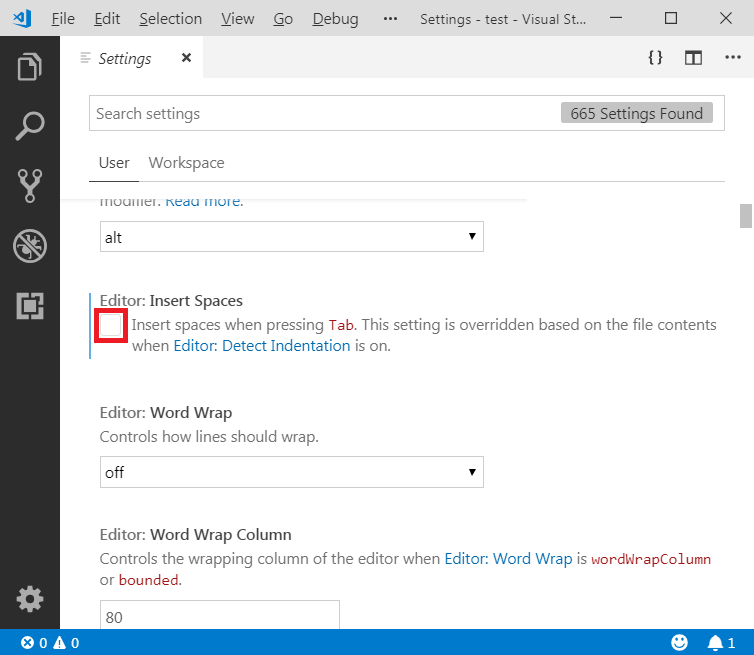
Task: Open the Extensions view
Action: point(30,306)
